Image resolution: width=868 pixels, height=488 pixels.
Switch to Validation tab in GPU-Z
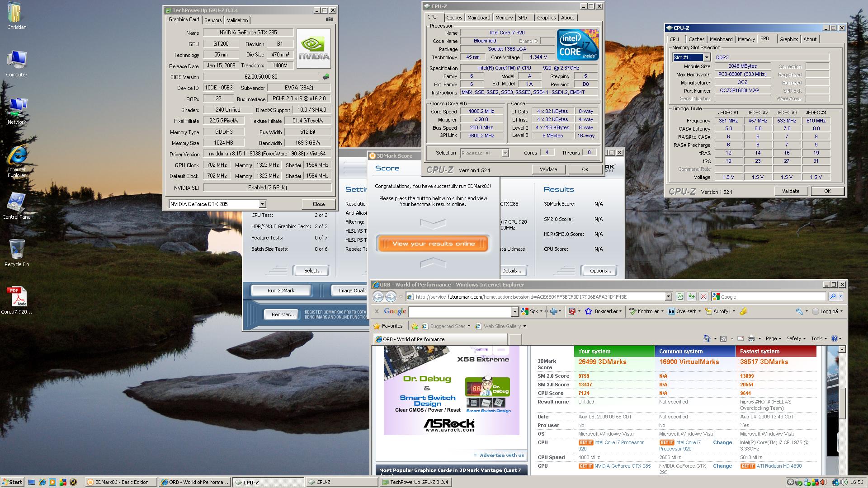(x=237, y=20)
